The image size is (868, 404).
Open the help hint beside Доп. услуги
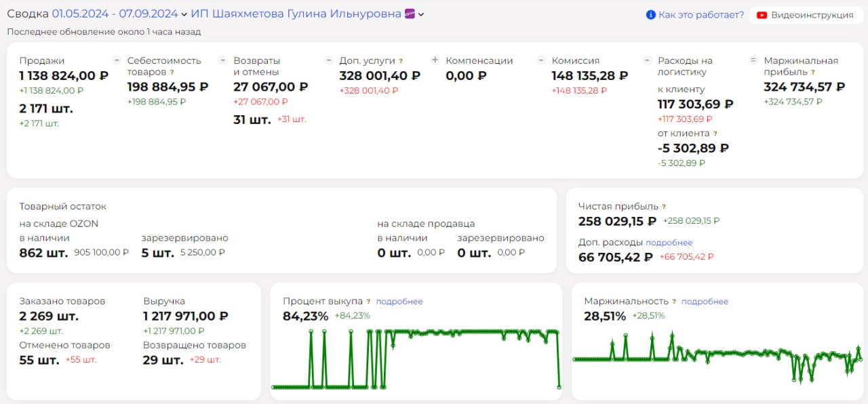point(401,61)
